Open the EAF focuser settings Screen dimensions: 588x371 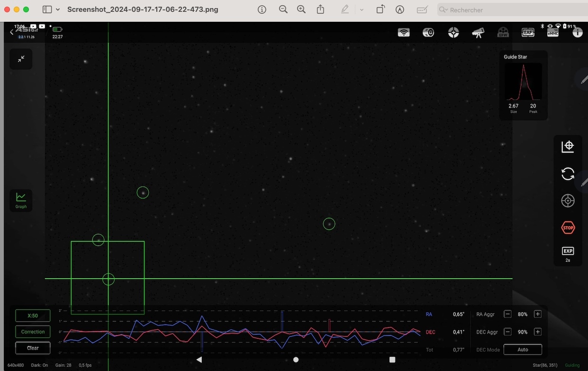click(528, 32)
